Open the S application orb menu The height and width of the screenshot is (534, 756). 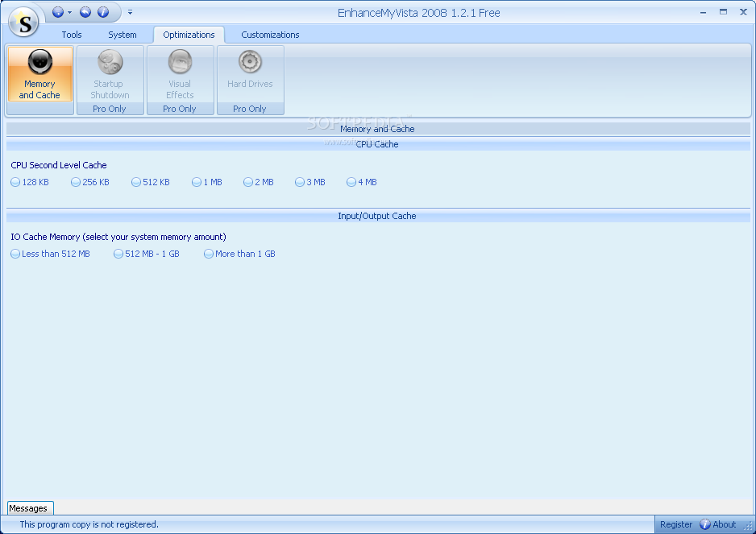pyautogui.click(x=23, y=23)
